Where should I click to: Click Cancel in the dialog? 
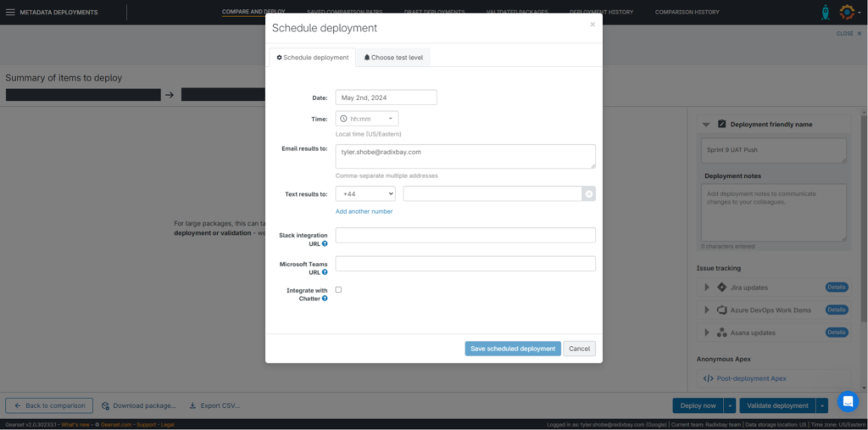click(x=579, y=349)
